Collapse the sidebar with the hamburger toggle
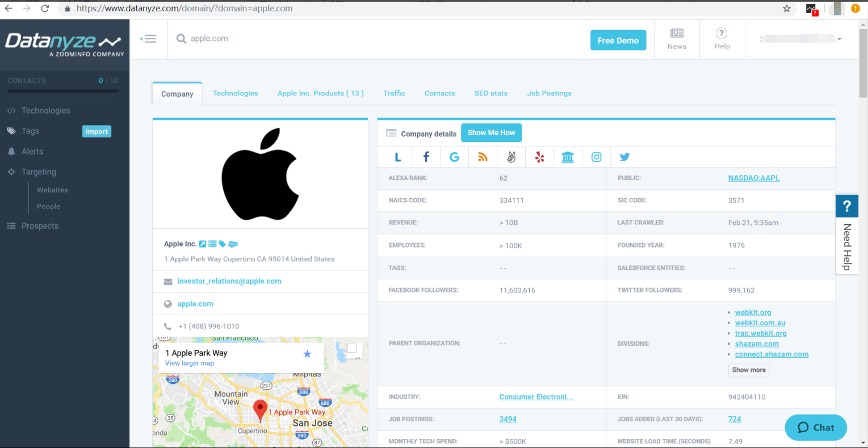 [149, 39]
